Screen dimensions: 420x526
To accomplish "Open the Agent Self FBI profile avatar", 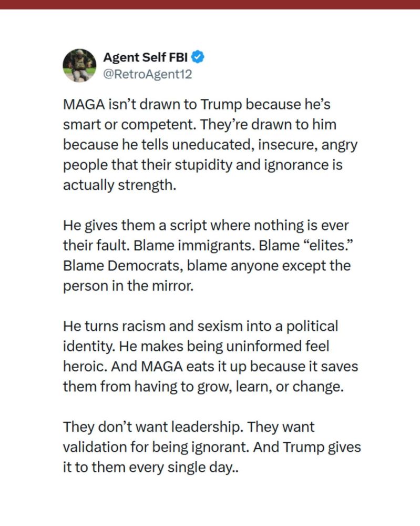I will (79, 65).
